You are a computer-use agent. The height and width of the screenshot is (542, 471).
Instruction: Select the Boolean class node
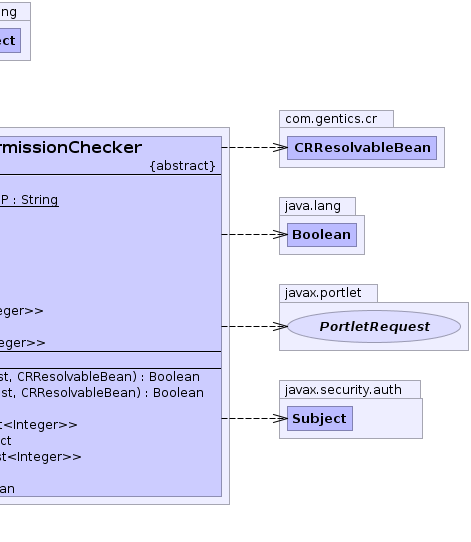coord(322,235)
